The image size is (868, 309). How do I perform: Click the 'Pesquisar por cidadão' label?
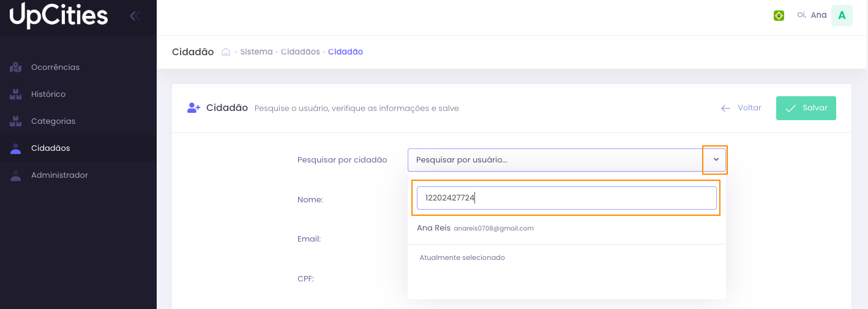coord(342,160)
